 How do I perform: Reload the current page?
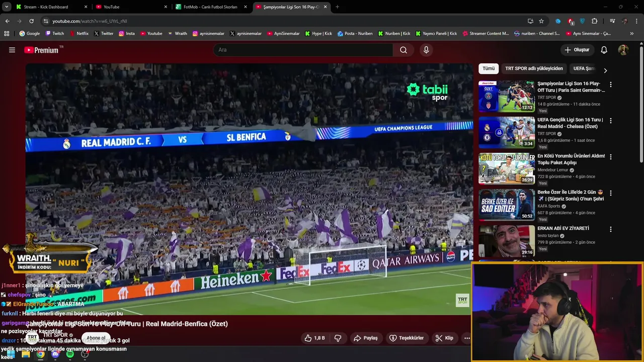31,21
